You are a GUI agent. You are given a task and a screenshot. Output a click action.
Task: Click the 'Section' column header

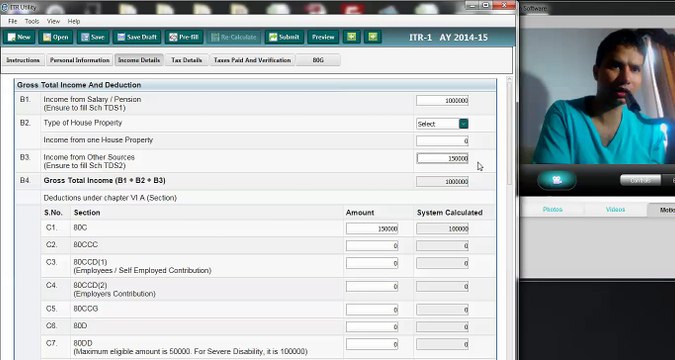pos(87,213)
